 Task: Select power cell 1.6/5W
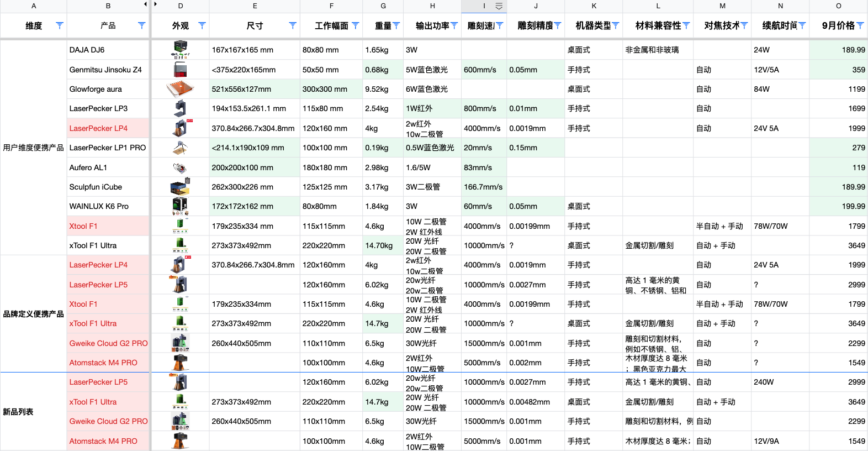pos(432,167)
